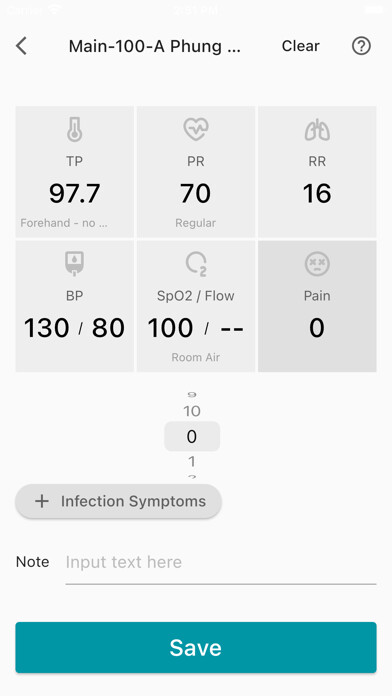Tap the back arrow icon
The height and width of the screenshot is (696, 392).
click(21, 46)
